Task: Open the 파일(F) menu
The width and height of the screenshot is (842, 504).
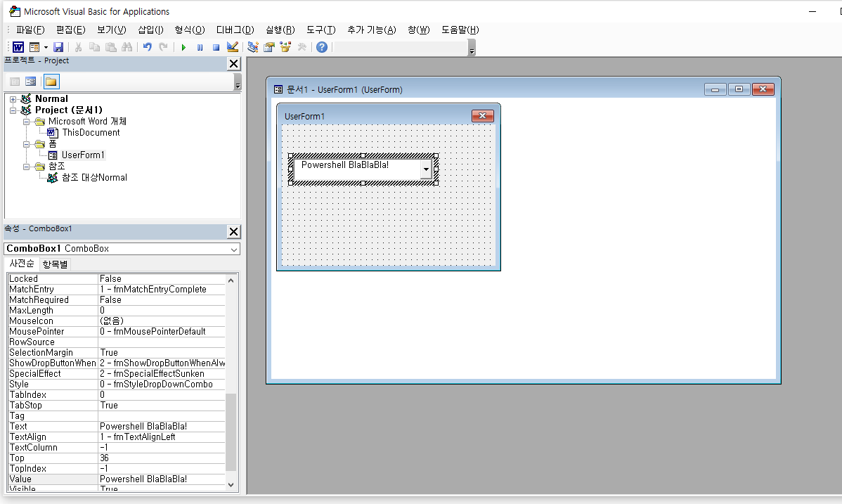Action: pyautogui.click(x=31, y=30)
